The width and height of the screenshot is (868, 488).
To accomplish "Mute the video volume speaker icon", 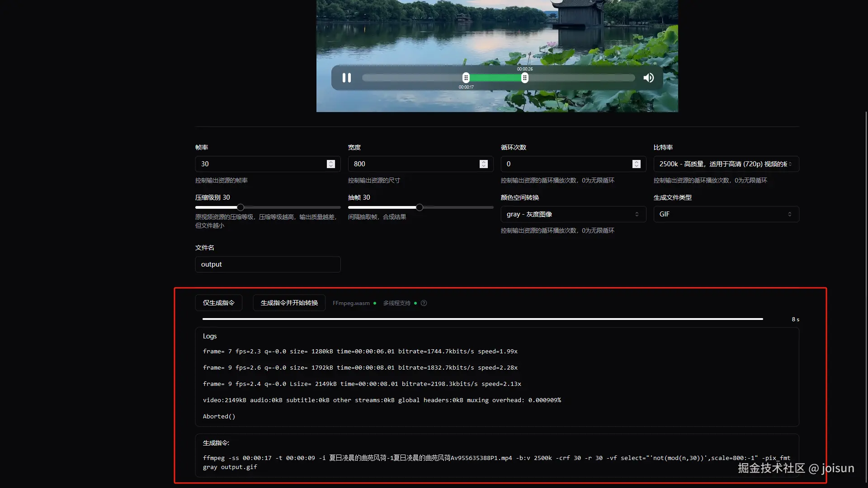I will [649, 78].
